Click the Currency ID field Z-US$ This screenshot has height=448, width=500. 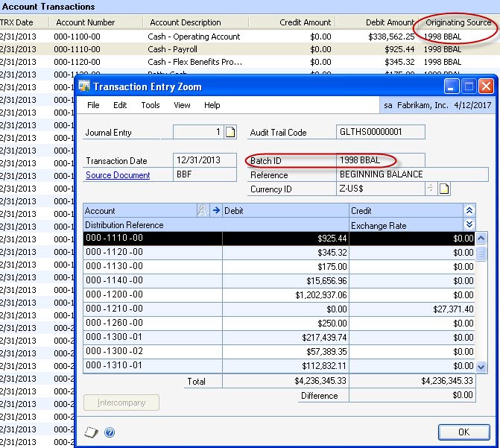point(381,189)
